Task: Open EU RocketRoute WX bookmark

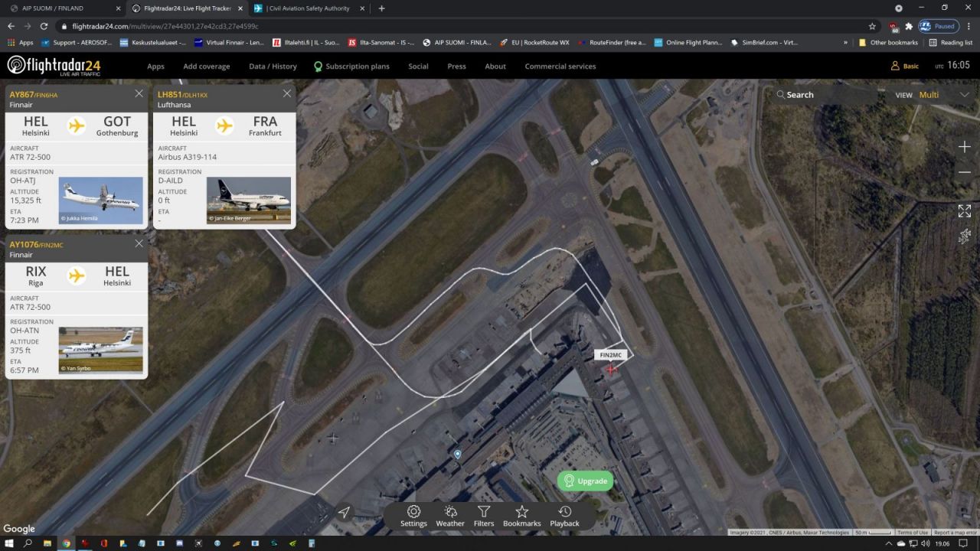Action: click(x=534, y=43)
